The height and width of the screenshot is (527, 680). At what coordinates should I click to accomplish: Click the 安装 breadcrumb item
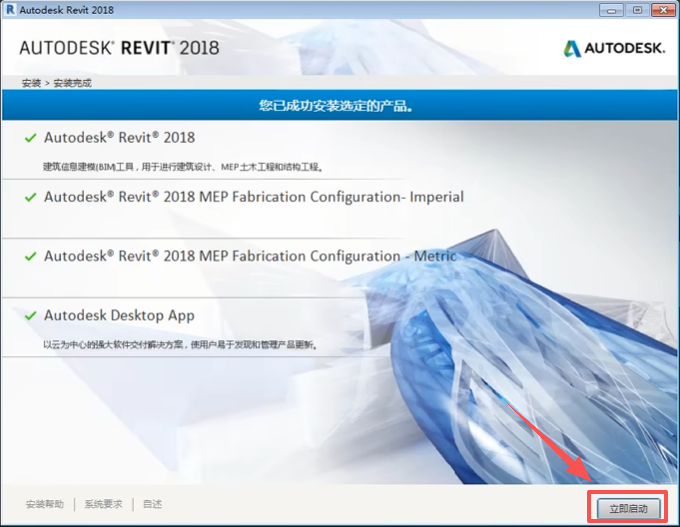pos(30,83)
